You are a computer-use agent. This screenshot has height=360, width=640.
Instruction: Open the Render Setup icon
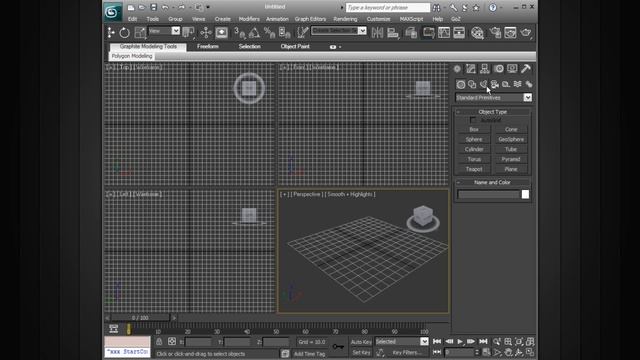tap(495, 33)
